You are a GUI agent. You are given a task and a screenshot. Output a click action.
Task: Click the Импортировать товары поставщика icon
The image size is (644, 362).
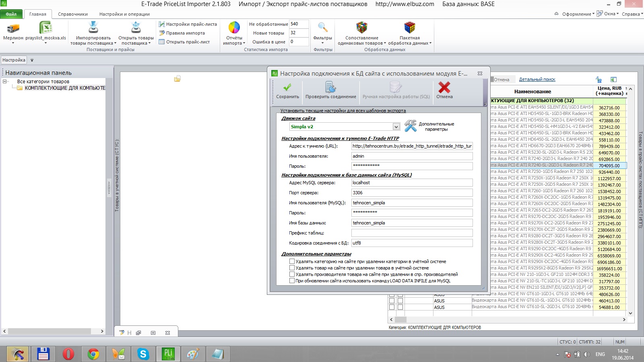tap(93, 27)
